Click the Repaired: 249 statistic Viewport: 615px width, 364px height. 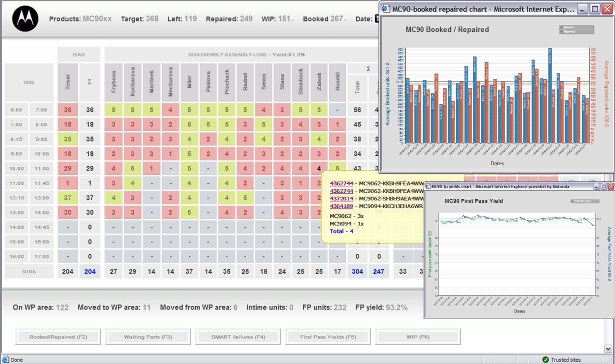tap(229, 19)
